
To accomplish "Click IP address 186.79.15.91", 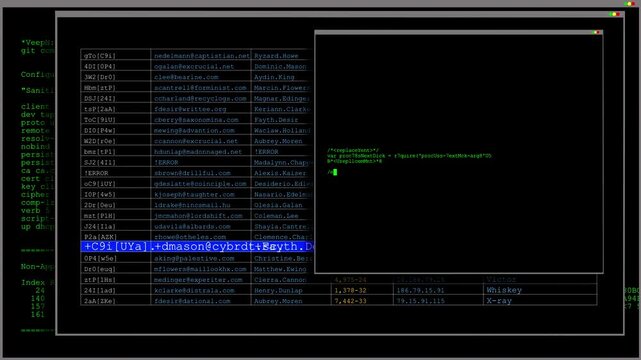I will 420,291.
